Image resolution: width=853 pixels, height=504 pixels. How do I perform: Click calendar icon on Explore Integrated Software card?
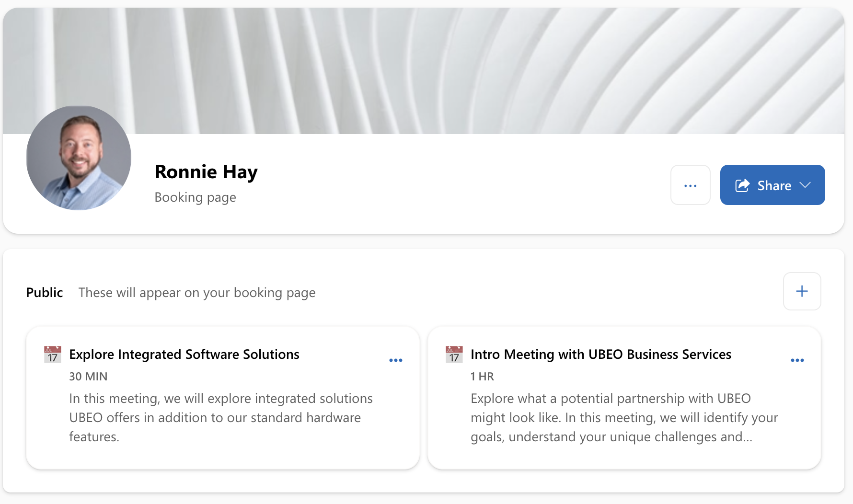coord(53,355)
